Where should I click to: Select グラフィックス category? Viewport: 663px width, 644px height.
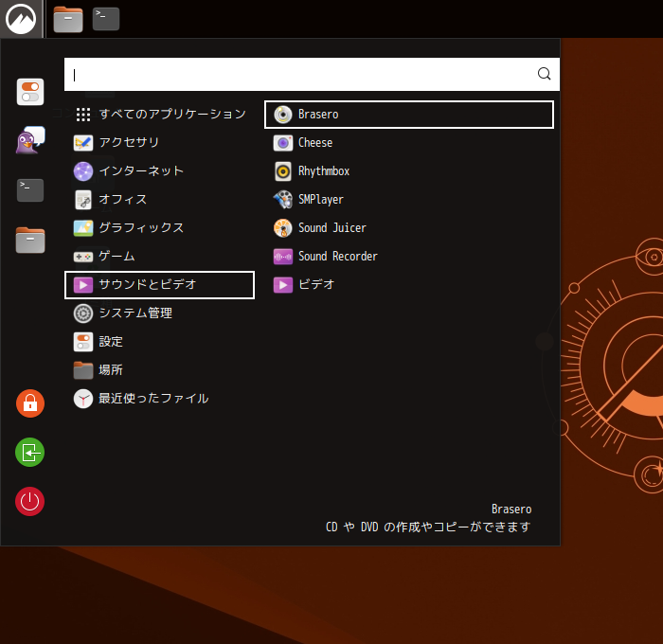coord(159,228)
